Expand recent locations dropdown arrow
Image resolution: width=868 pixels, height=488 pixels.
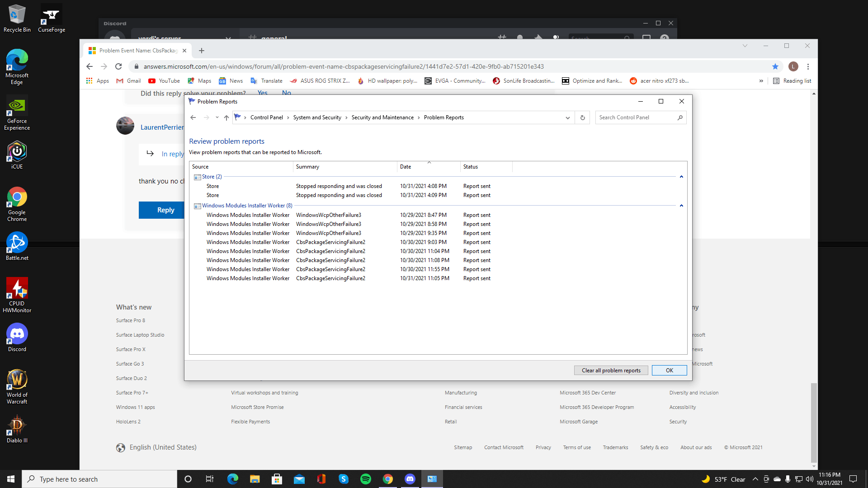(217, 117)
